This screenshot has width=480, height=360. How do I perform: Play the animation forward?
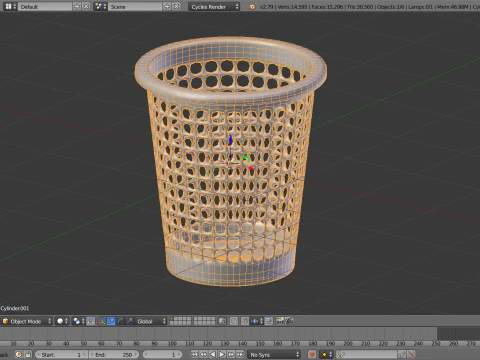tap(222, 354)
